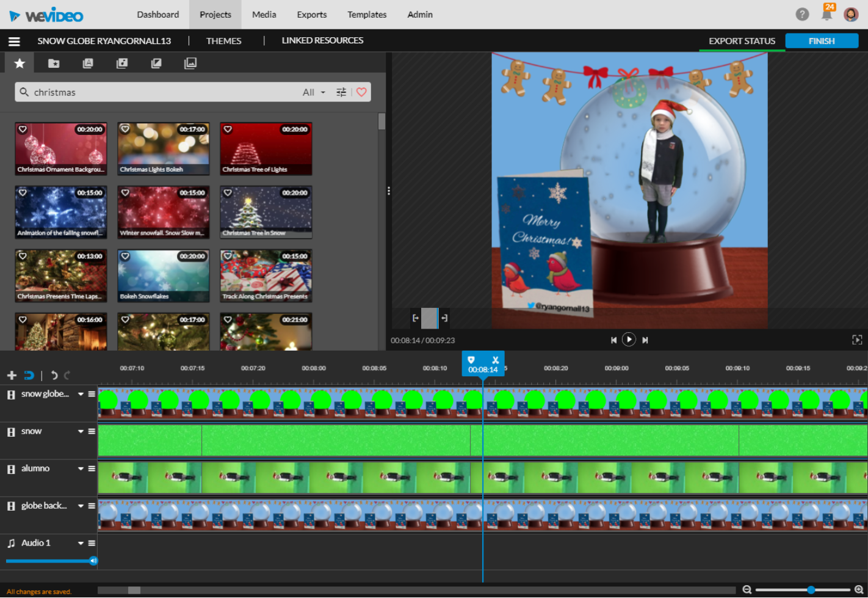Click the FINISH button

(x=822, y=41)
